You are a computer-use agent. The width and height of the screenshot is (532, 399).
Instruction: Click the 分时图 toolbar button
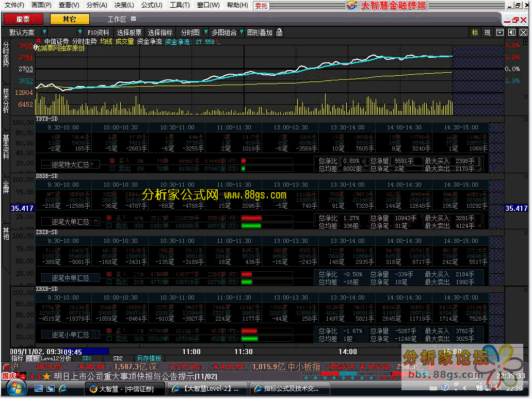[190, 32]
